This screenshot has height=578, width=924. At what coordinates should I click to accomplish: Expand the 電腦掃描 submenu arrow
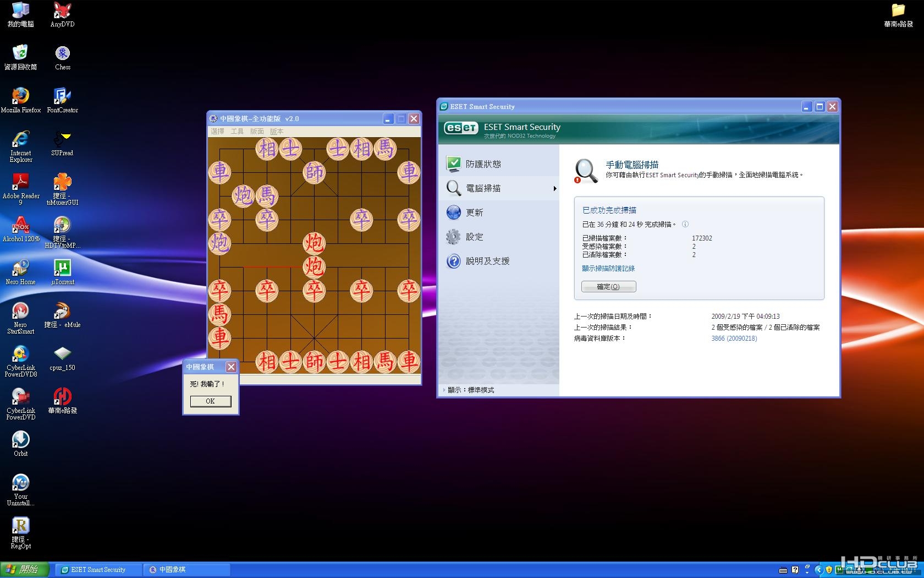click(554, 188)
